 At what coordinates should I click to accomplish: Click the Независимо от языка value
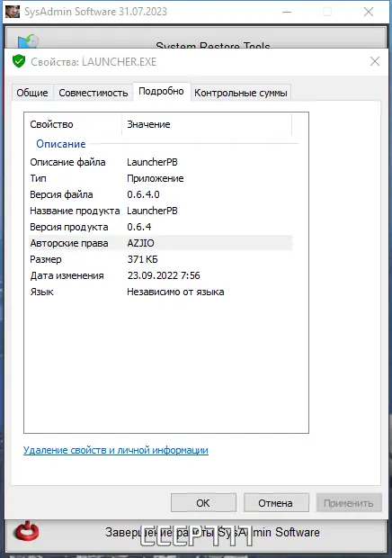175,292
